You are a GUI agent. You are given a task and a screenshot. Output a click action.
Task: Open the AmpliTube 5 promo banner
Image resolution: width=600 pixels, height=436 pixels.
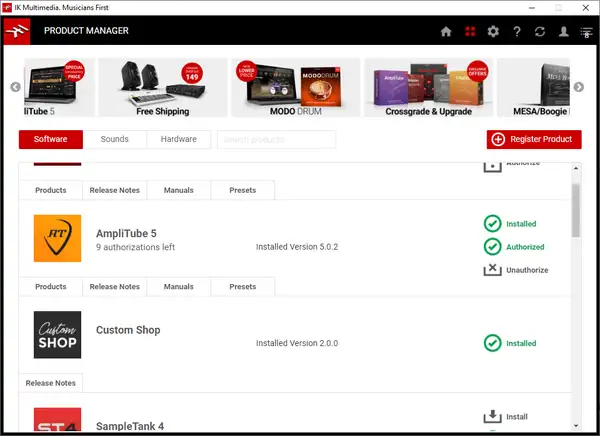pos(59,88)
